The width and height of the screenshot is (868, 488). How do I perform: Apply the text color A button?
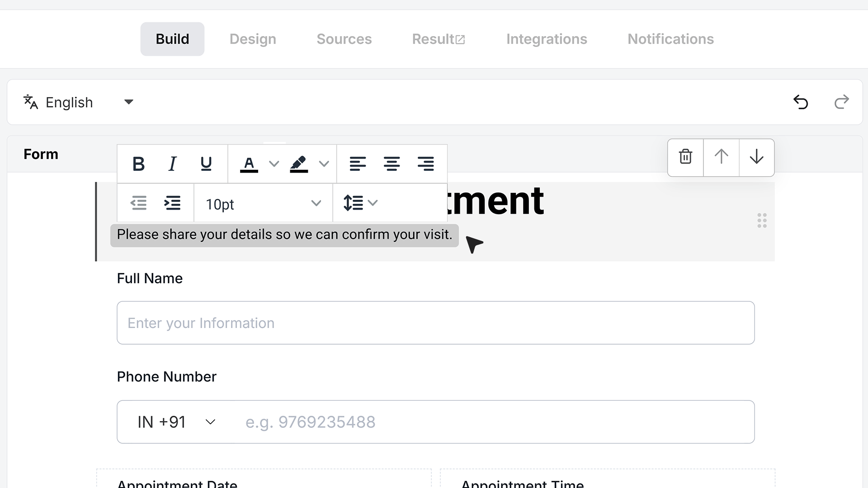(x=249, y=164)
